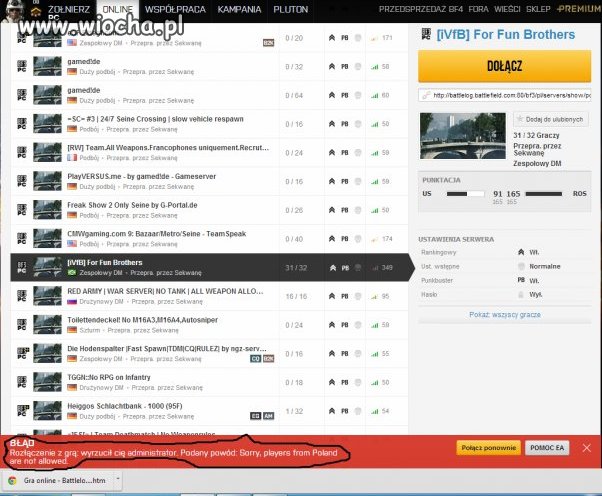602x496 pixels.
Task: Click Pokaż wszyscy gracze link
Action: pos(504,315)
